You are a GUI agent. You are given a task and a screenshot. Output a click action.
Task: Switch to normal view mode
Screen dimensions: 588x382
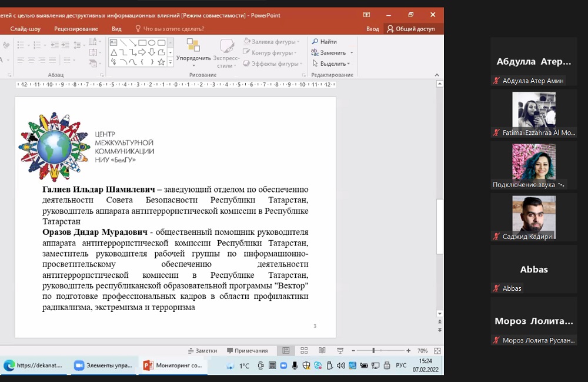coord(286,351)
